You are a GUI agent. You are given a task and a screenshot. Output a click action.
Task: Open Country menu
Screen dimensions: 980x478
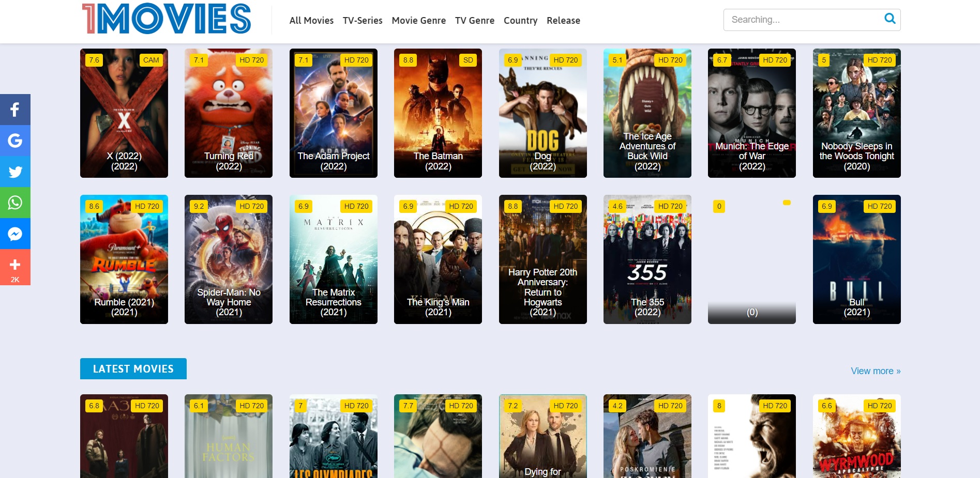point(520,21)
